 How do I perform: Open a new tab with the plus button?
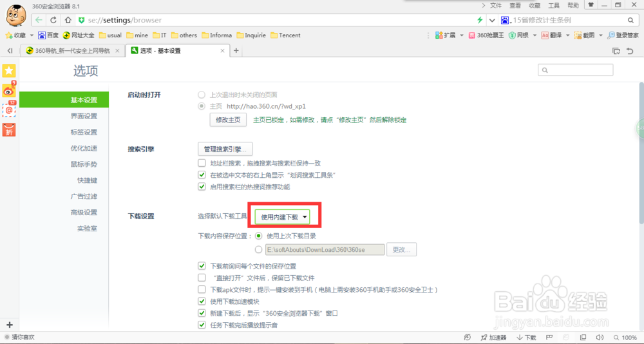pyautogui.click(x=236, y=50)
